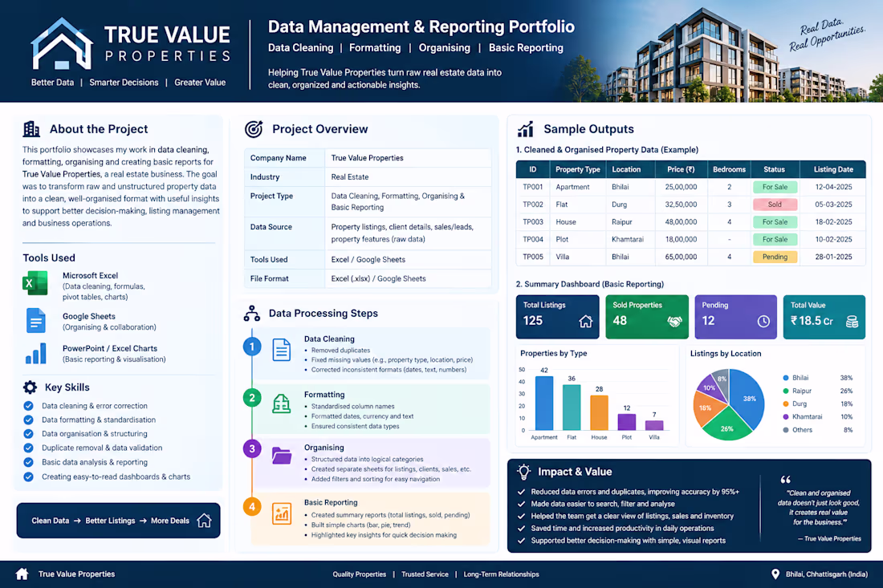Click the TP003 ID cell
883x588 pixels.
tap(533, 221)
